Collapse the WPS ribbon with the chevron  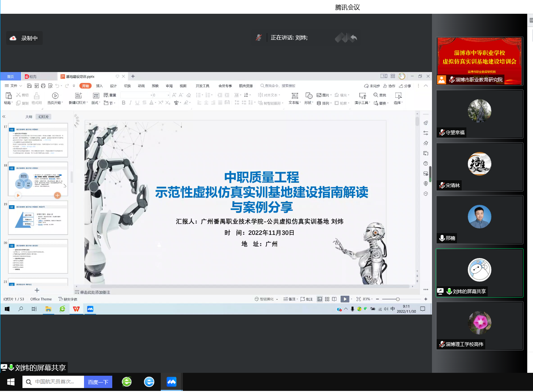(426, 86)
